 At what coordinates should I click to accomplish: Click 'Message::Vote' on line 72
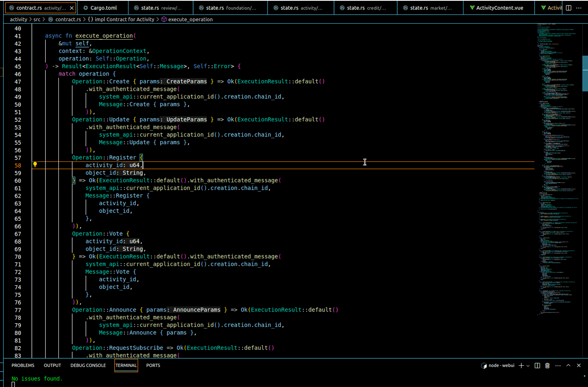coord(107,272)
